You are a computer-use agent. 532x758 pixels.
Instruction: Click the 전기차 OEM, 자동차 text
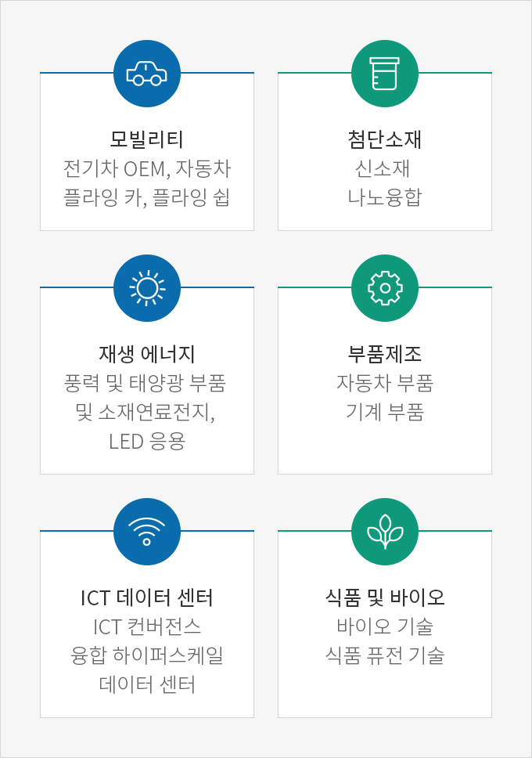[x=147, y=168]
